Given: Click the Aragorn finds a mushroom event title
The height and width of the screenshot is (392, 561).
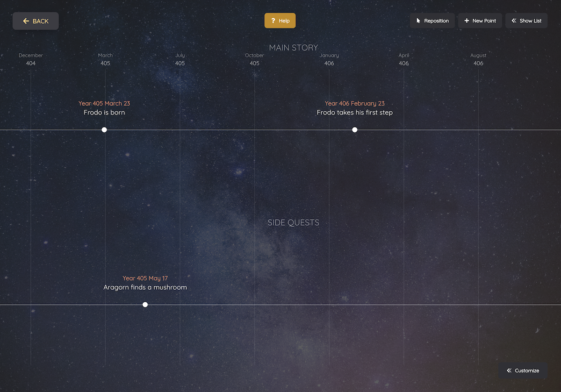Looking at the screenshot, I should (x=145, y=287).
